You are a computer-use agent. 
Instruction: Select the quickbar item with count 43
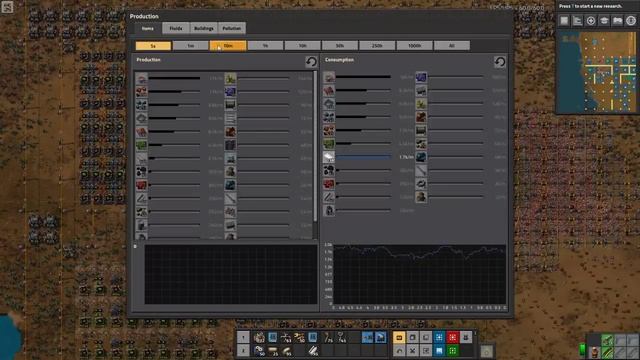click(x=341, y=337)
